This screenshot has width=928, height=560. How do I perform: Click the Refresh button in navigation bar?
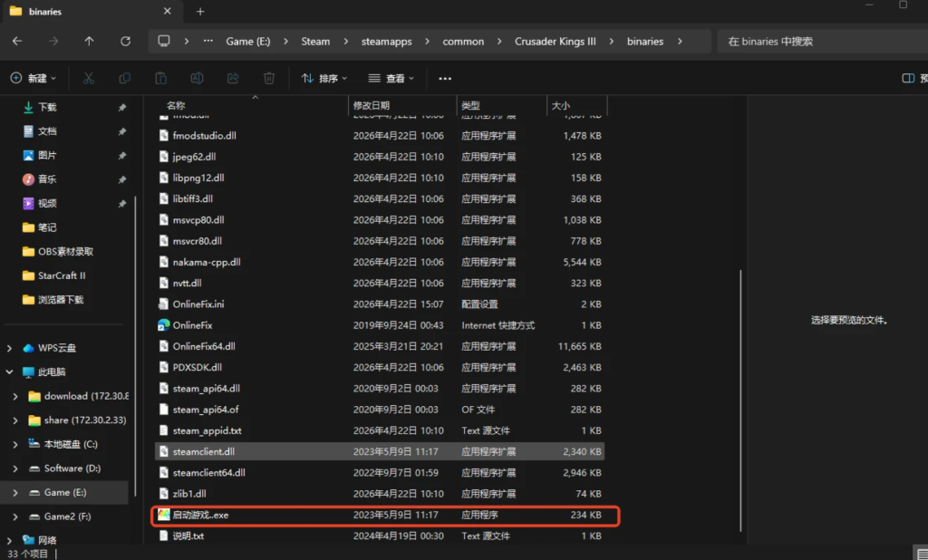click(x=125, y=42)
